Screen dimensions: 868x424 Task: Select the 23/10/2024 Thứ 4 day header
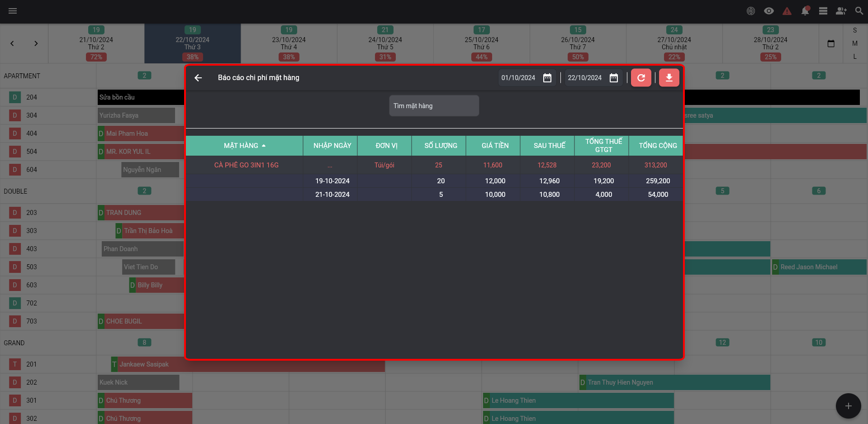tap(289, 43)
